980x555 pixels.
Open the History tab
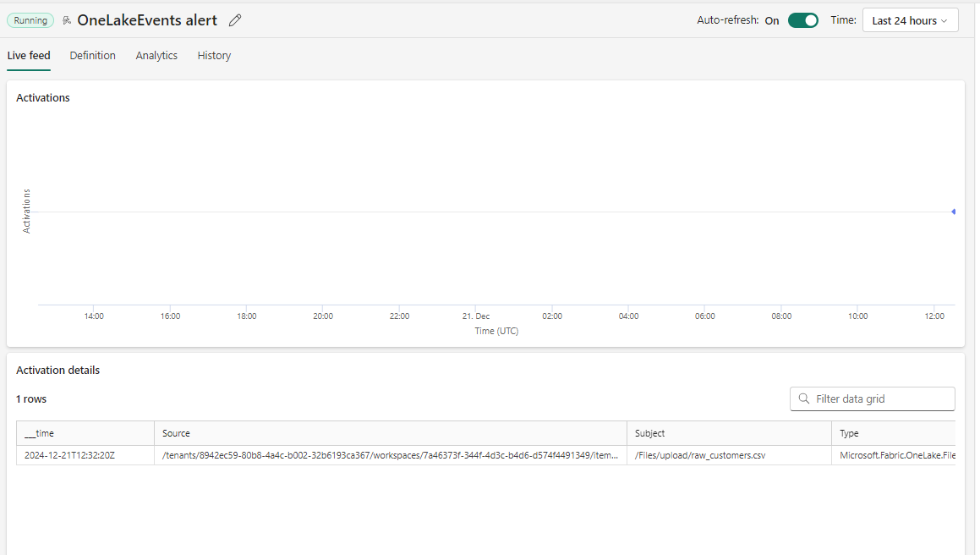[214, 56]
